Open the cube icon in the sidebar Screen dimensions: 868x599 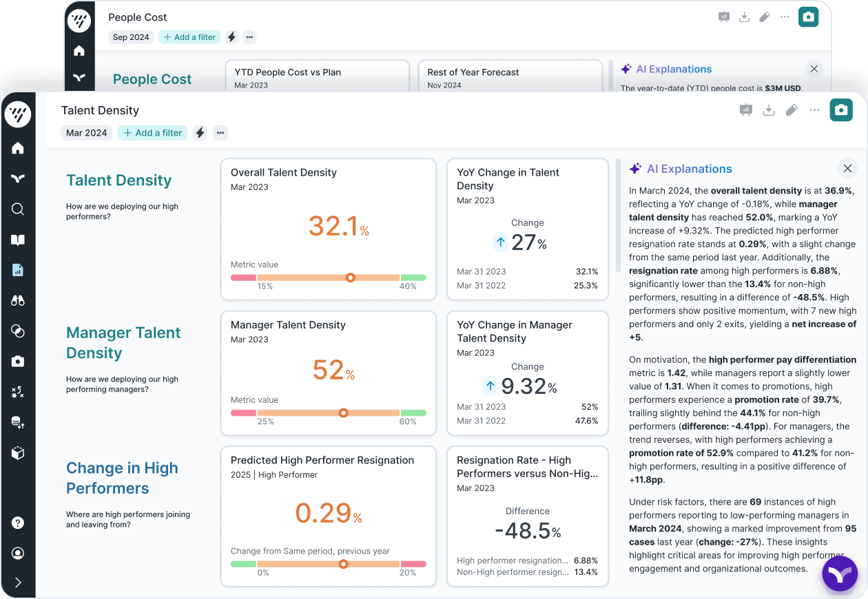18,453
